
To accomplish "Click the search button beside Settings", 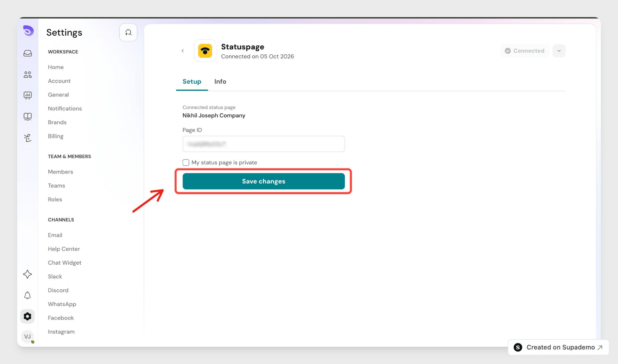I will pyautogui.click(x=128, y=32).
